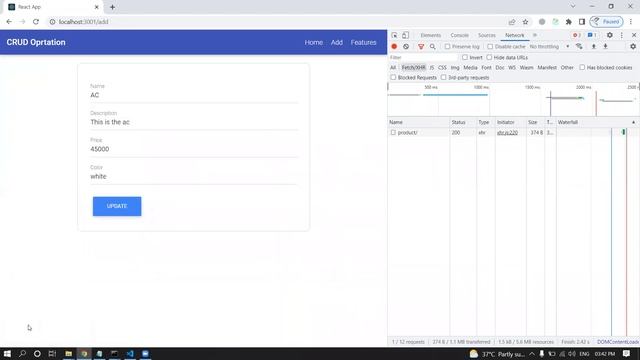The width and height of the screenshot is (640, 360).
Task: Click the UPDATE button
Action: [117, 206]
